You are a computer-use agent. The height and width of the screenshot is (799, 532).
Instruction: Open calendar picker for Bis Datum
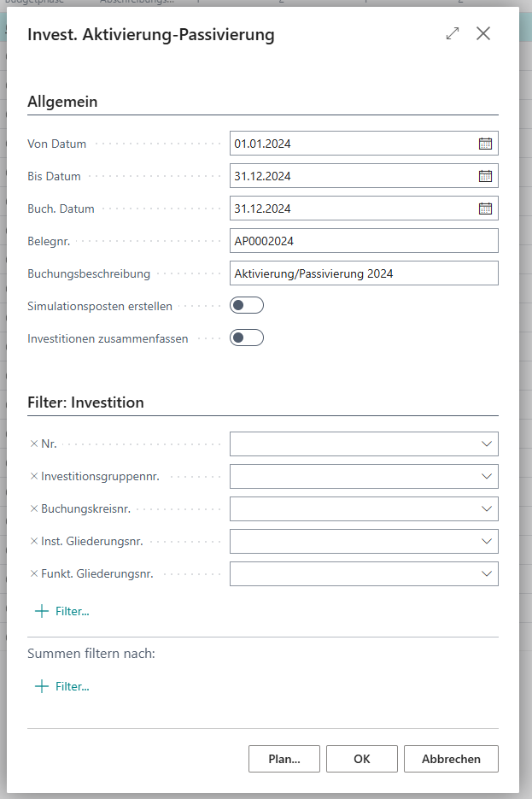click(x=485, y=176)
